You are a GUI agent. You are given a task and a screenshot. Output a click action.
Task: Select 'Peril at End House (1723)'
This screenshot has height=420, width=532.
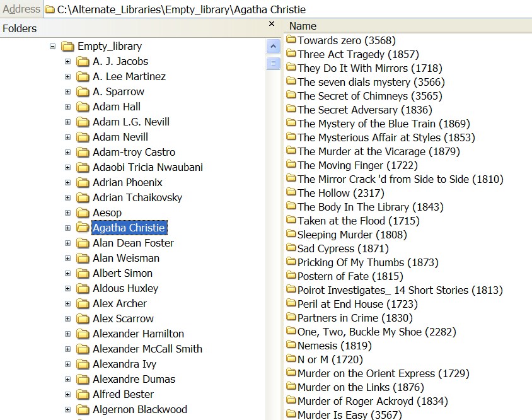[x=357, y=305]
